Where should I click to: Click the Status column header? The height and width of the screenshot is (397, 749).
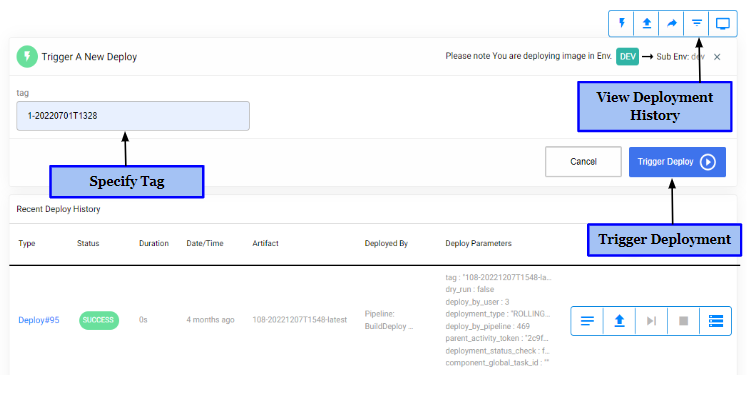pos(88,243)
